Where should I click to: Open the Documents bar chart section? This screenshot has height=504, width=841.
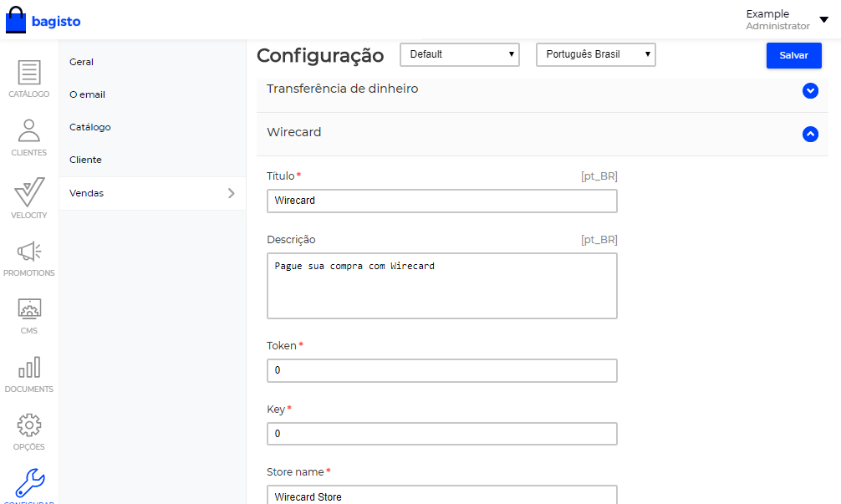click(29, 374)
